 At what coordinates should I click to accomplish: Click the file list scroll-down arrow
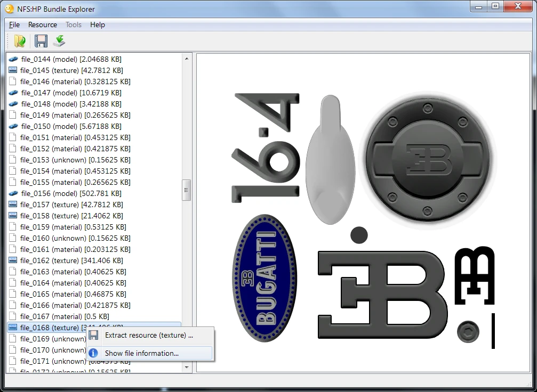point(187,367)
